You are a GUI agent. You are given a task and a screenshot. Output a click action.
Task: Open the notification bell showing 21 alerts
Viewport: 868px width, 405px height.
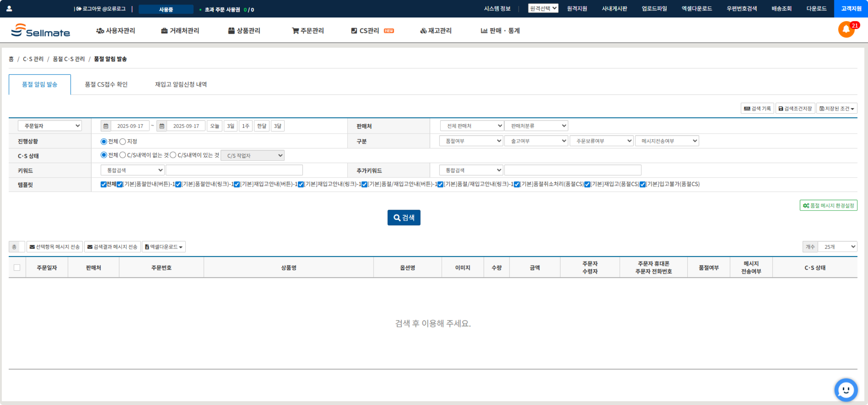[846, 29]
